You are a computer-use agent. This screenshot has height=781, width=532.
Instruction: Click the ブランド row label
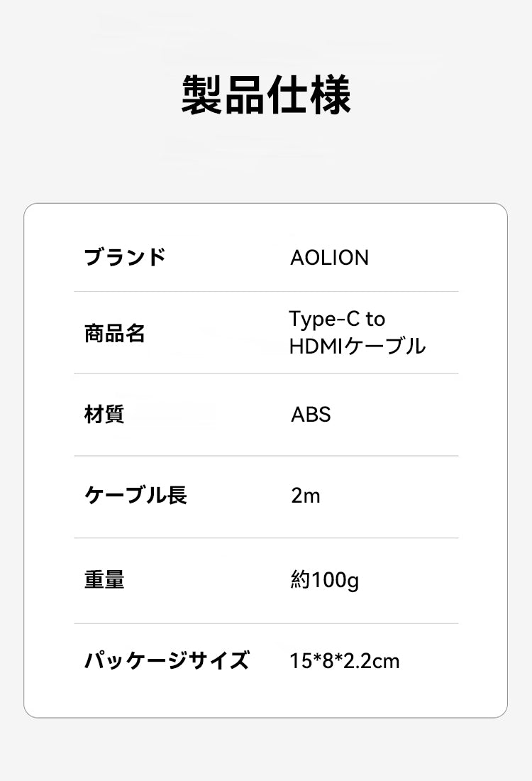coord(125,257)
